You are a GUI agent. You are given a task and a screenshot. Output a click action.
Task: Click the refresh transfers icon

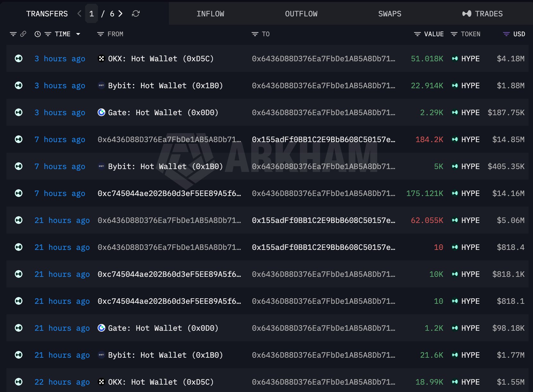(136, 13)
